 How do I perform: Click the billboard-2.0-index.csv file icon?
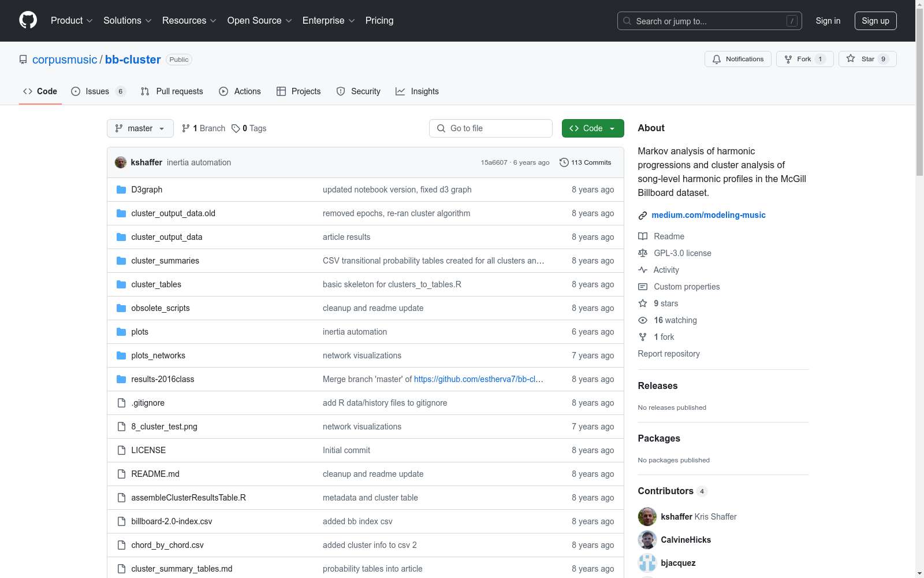point(121,521)
